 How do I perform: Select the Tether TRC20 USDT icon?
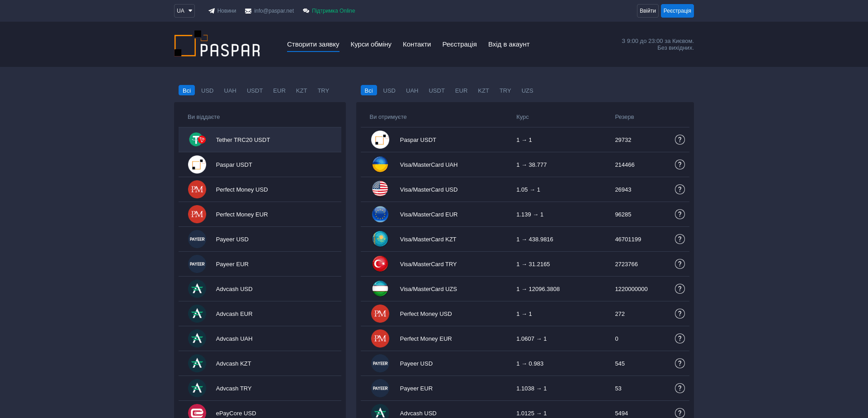(x=197, y=140)
